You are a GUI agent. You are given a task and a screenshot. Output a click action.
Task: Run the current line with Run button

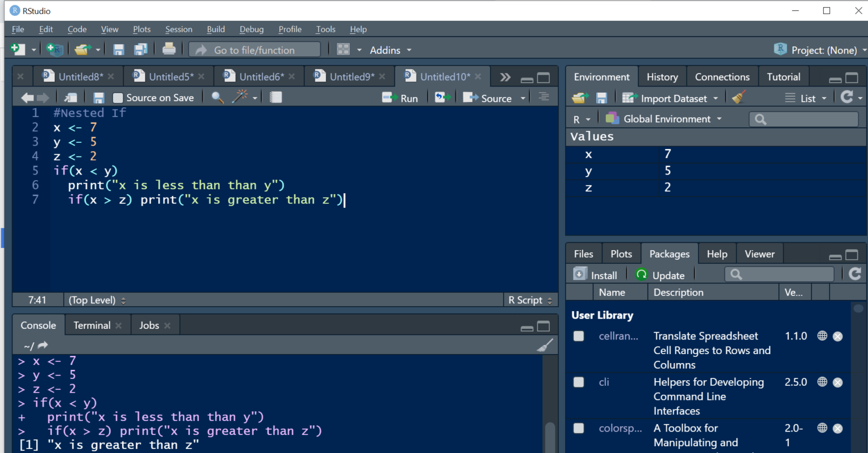coord(400,98)
